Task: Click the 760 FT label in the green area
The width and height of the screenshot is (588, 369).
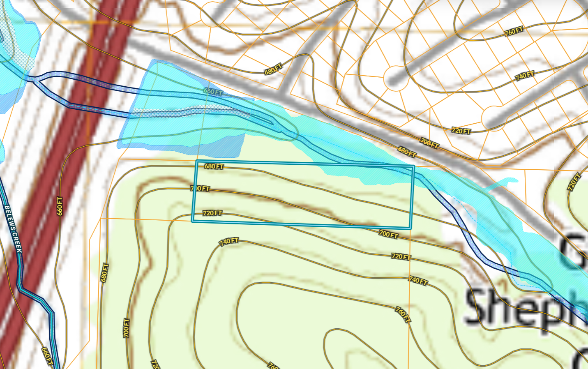Action: coord(403,314)
